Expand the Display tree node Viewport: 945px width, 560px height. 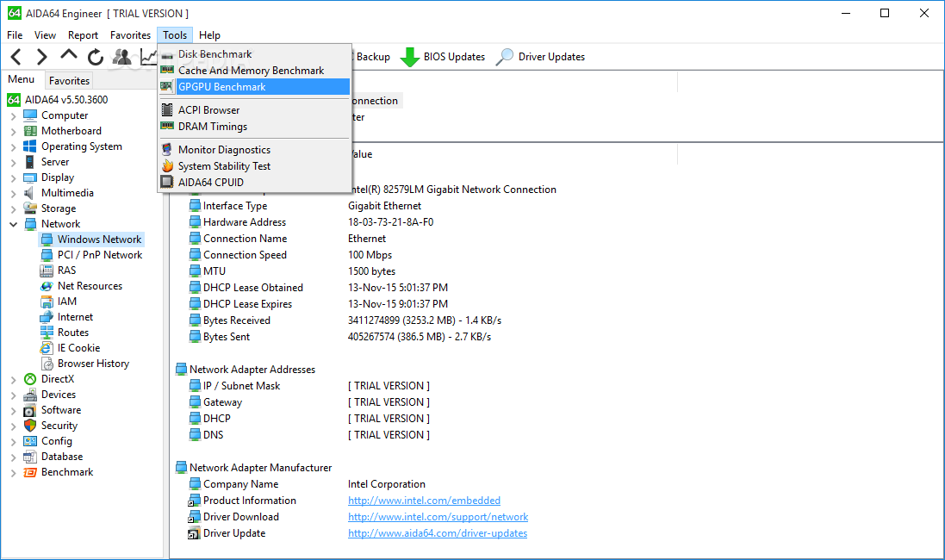[13, 177]
